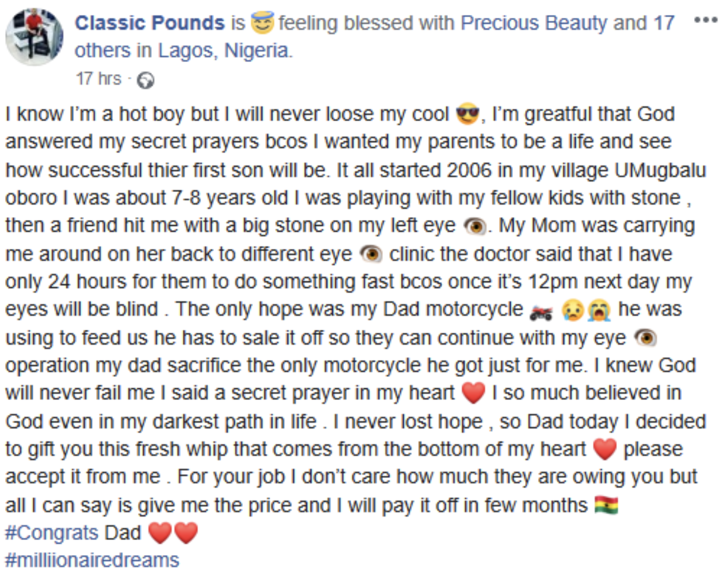Click the Precious Beauty tagged name
The width and height of the screenshot is (728, 578).
(x=534, y=23)
